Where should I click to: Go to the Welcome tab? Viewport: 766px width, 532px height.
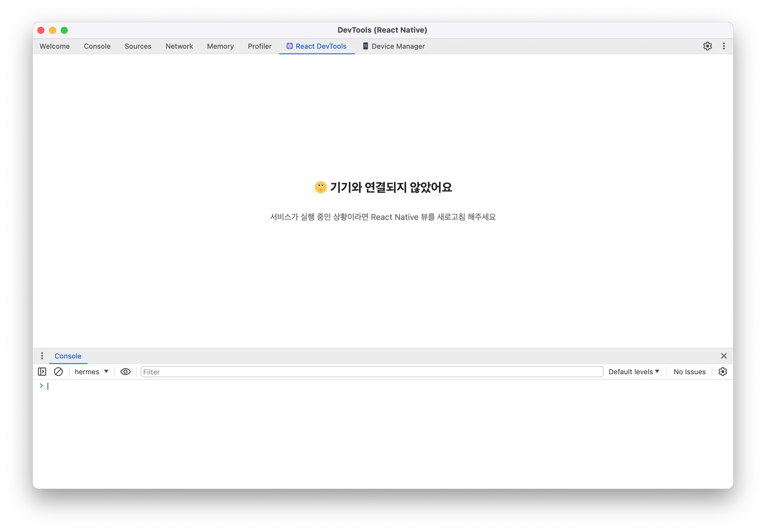(x=54, y=46)
